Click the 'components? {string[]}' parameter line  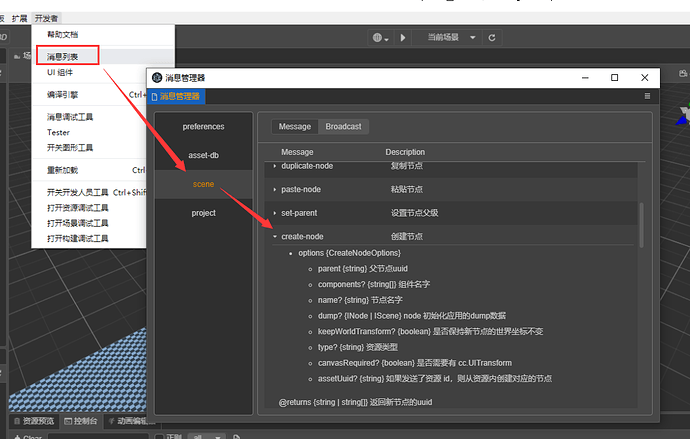[374, 285]
